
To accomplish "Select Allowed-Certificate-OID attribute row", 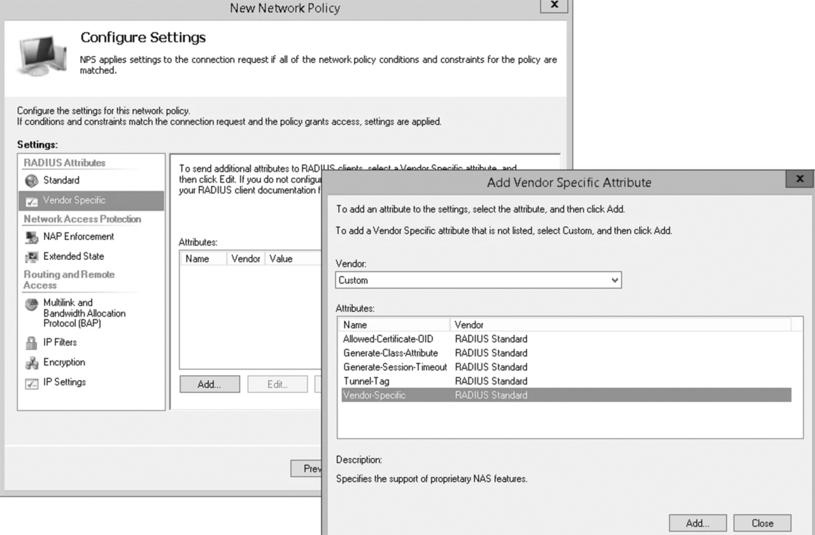I will pos(388,339).
